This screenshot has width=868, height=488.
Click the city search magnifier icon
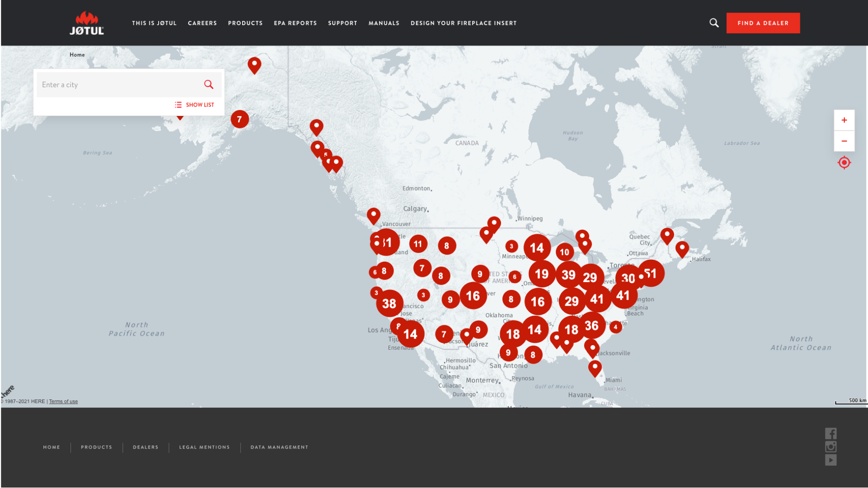tap(209, 84)
